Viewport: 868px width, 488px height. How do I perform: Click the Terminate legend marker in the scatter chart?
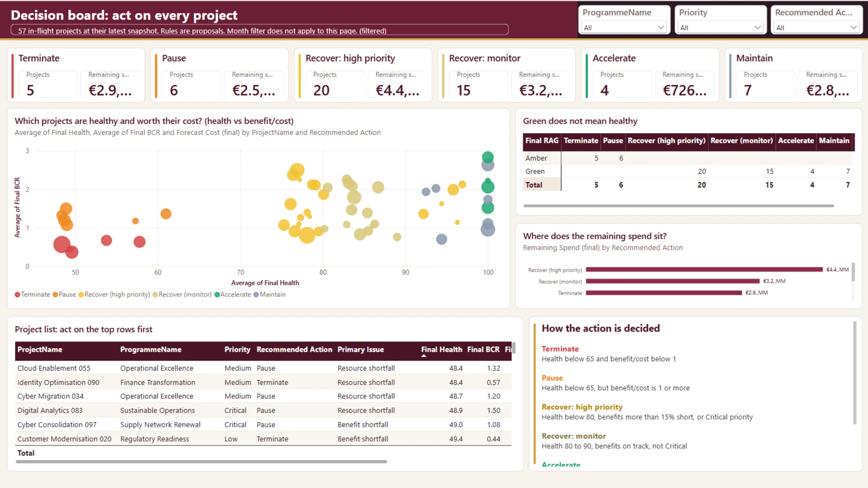[x=18, y=295]
